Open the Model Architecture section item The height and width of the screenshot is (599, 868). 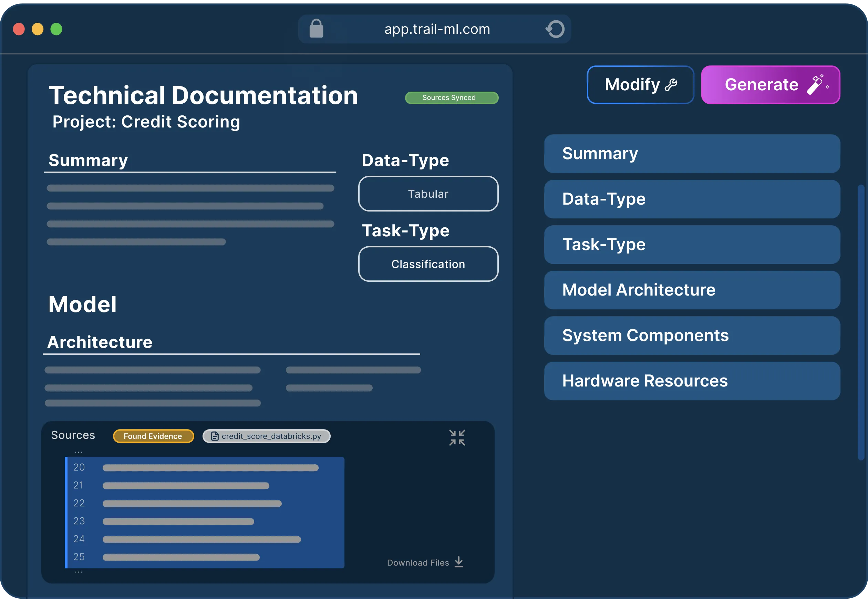692,290
